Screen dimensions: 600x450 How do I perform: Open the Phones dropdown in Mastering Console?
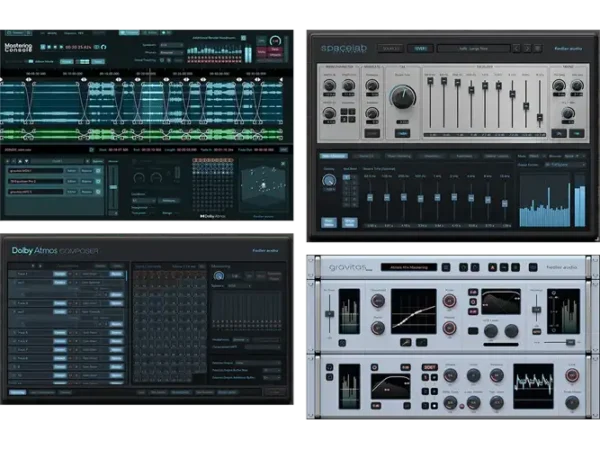[171, 52]
